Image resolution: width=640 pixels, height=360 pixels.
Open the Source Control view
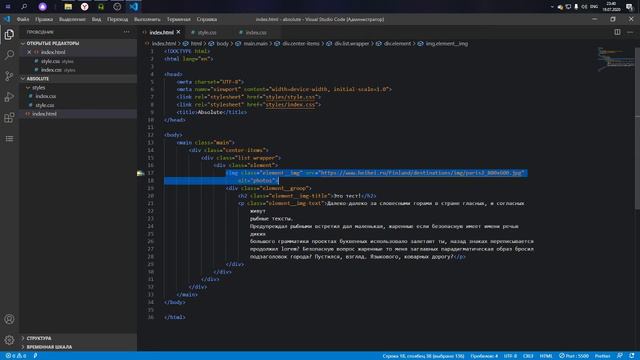tap(9, 76)
